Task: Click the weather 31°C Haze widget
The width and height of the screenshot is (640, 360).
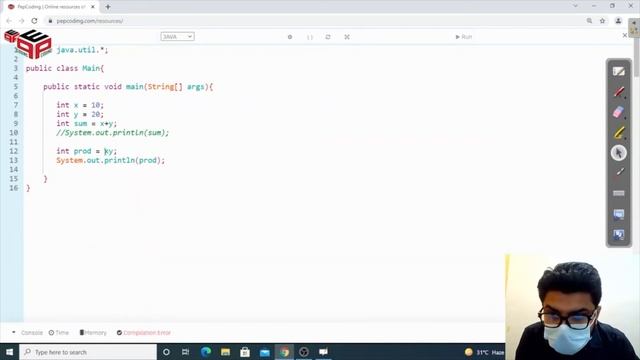Action: tap(484, 352)
